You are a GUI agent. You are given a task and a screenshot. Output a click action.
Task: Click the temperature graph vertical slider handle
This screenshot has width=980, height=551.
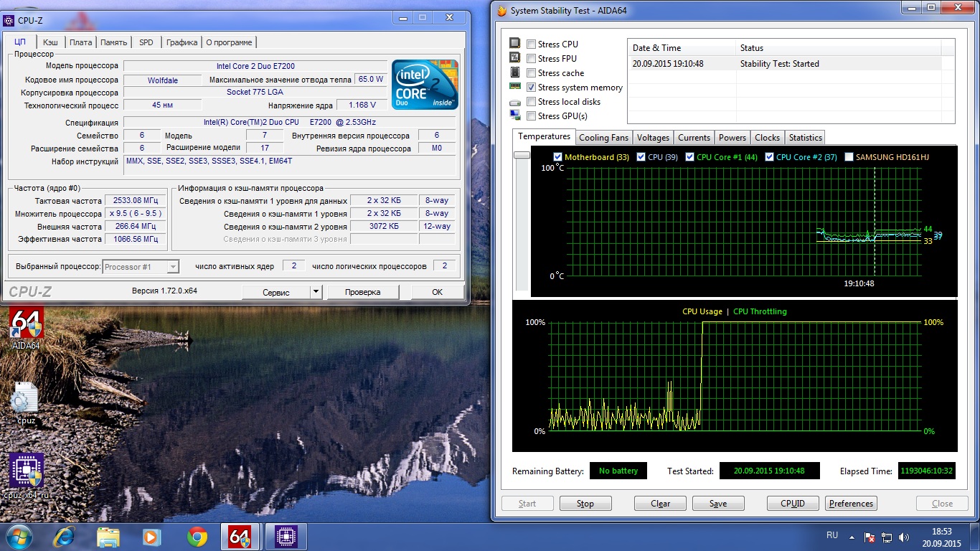pos(522,154)
